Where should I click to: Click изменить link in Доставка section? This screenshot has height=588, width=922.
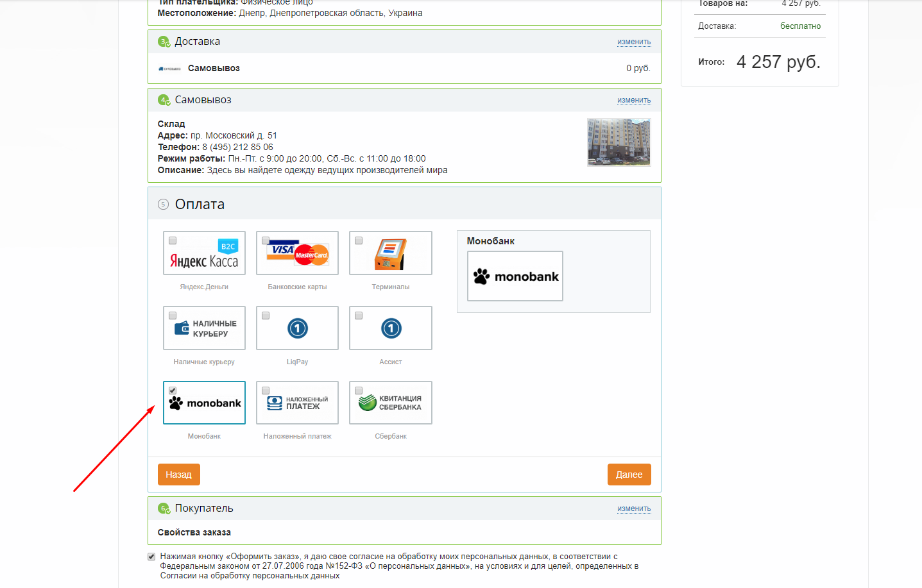coord(634,42)
